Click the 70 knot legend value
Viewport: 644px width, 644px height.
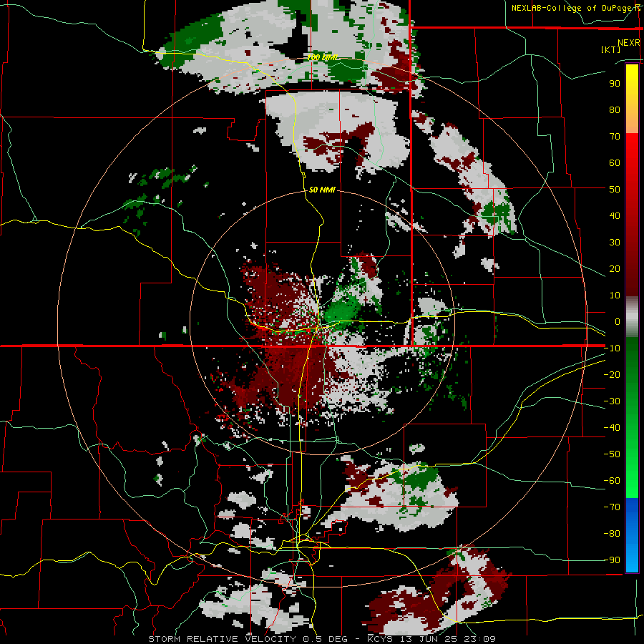(615, 137)
